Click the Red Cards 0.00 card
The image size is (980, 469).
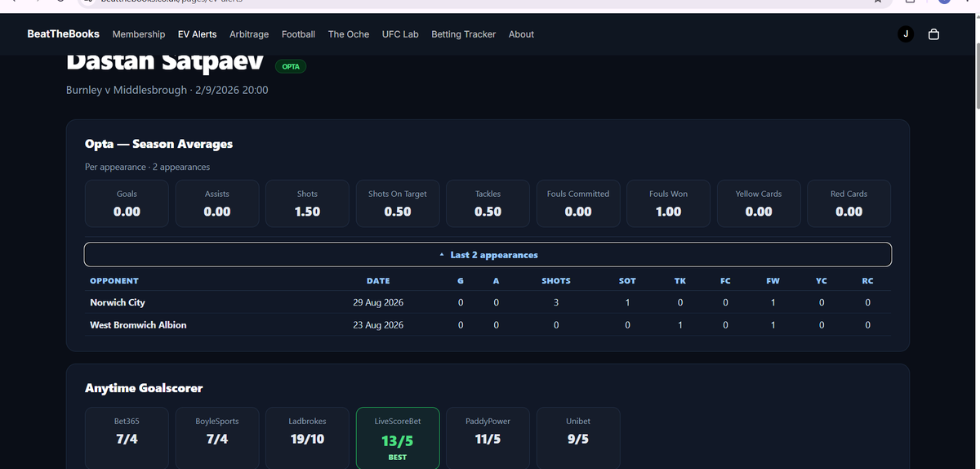(x=849, y=203)
